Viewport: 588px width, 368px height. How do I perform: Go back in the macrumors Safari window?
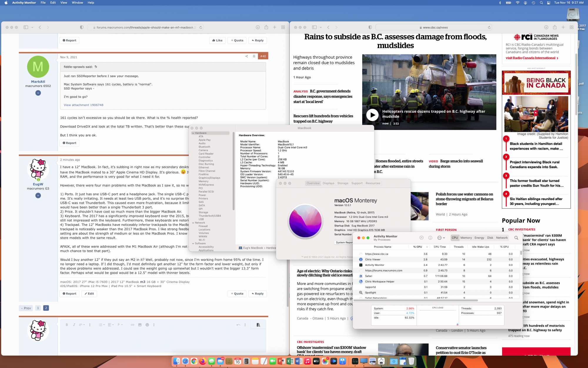(x=40, y=27)
